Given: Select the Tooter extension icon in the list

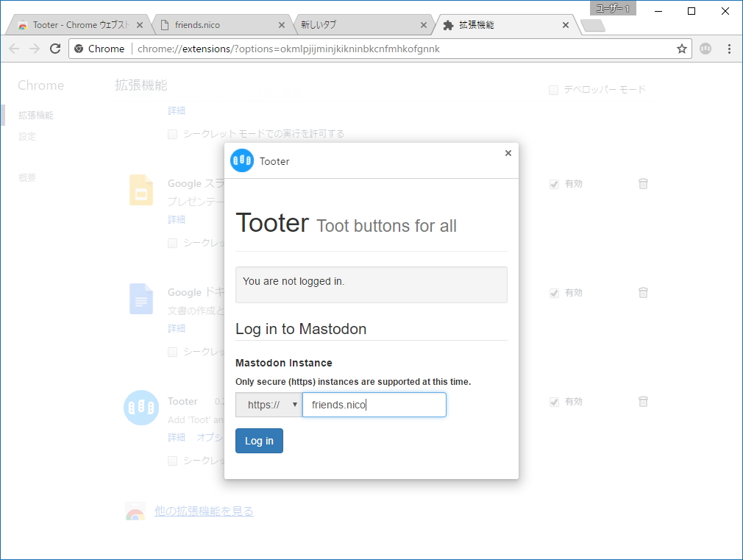Looking at the screenshot, I should [141, 408].
